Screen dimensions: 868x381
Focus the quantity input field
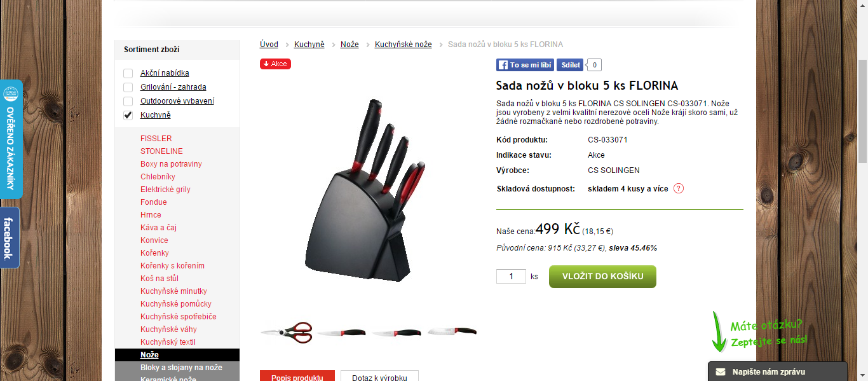click(x=512, y=277)
